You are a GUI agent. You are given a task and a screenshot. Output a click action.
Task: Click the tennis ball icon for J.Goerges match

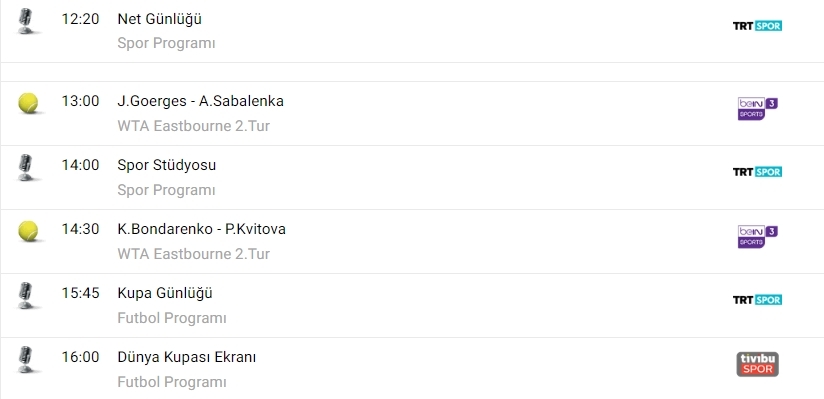(28, 103)
